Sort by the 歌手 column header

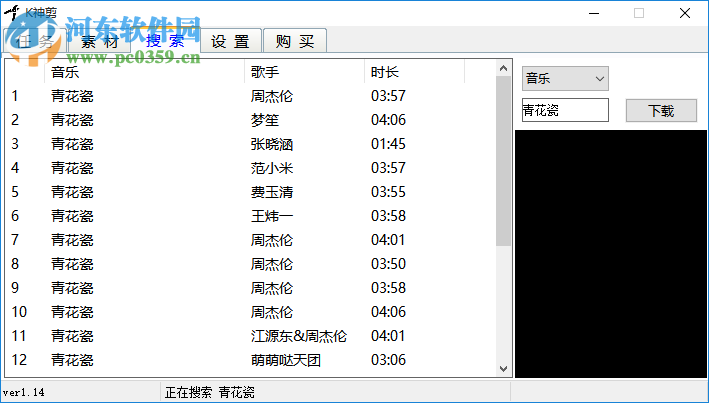(x=304, y=72)
